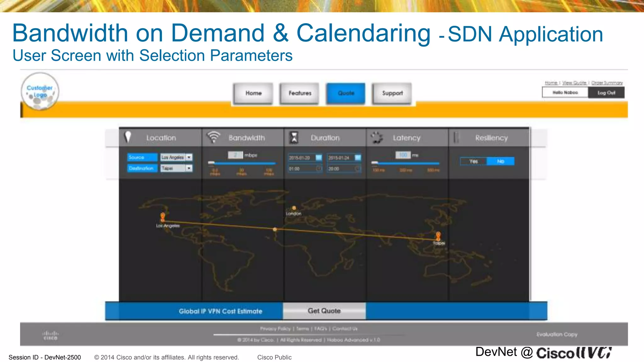Viewport: 644px width, 362px height.
Task: Click the blue Destination label
Action: point(142,168)
